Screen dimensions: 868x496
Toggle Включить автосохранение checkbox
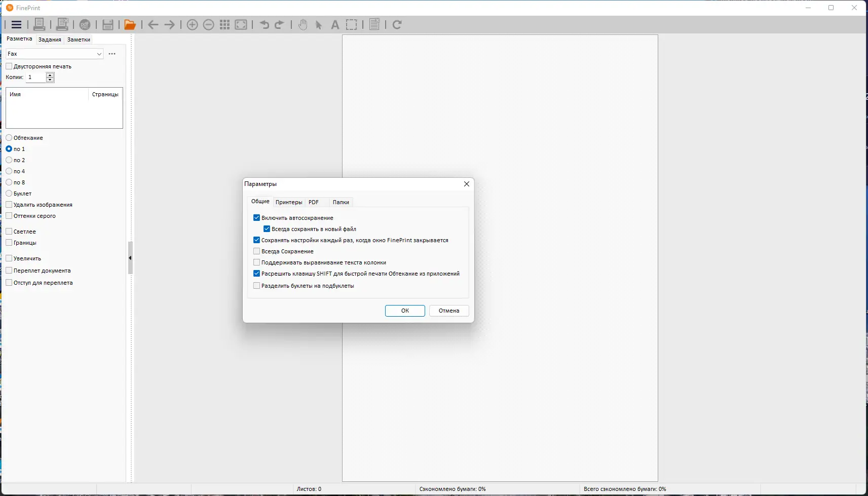click(256, 218)
